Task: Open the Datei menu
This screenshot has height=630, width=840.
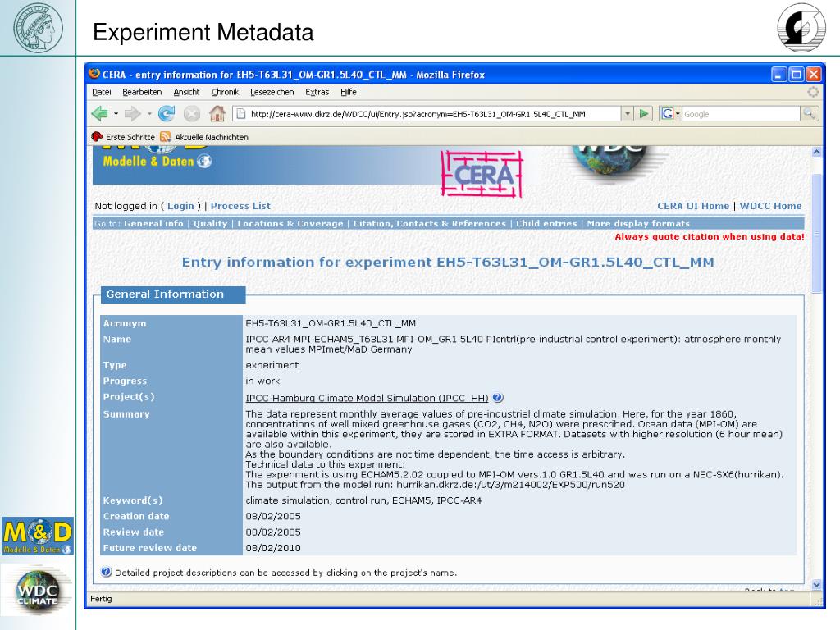Action: click(x=102, y=92)
